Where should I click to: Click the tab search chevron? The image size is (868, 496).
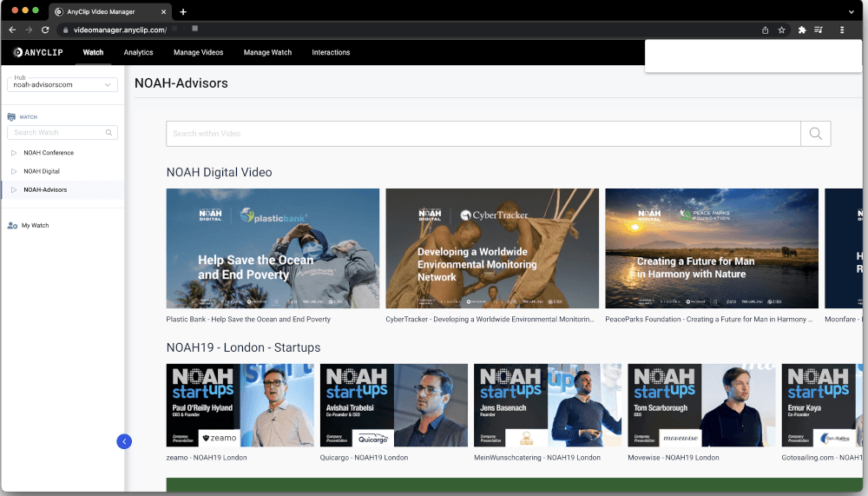[851, 11]
